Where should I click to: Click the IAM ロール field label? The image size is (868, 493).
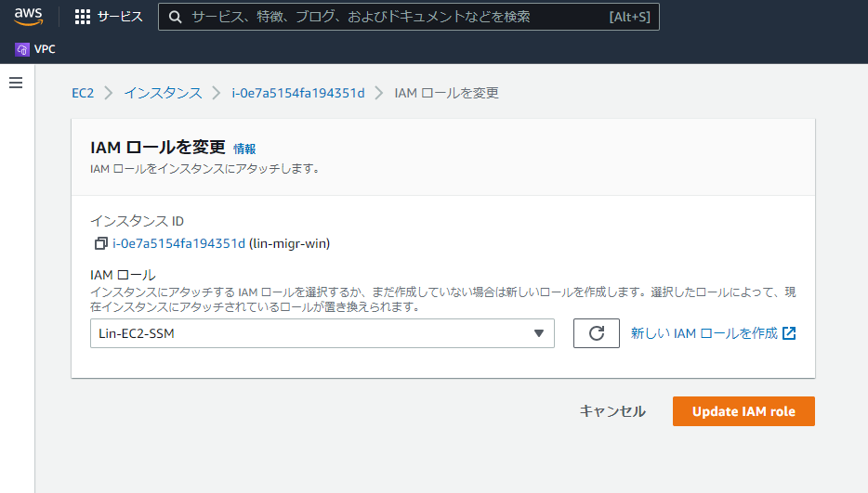pyautogui.click(x=123, y=275)
